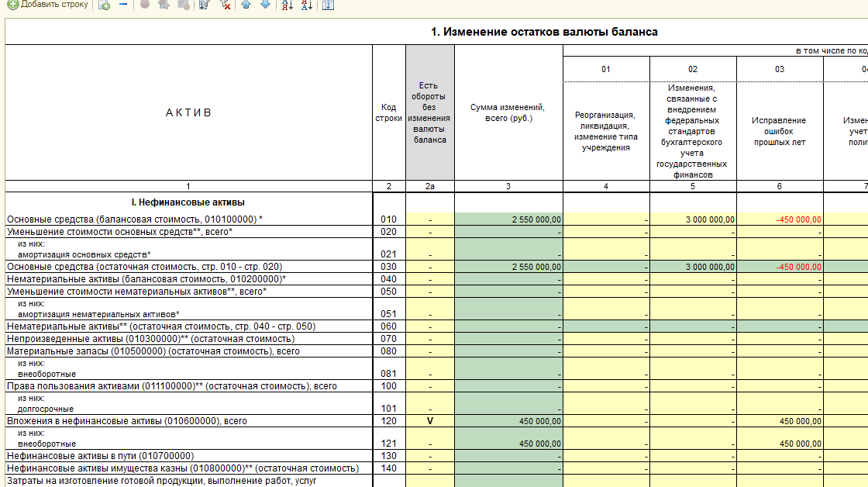The image size is (868, 487).
Task: Click the 'Права пользования активами (011100000)' row
Action: (189, 386)
